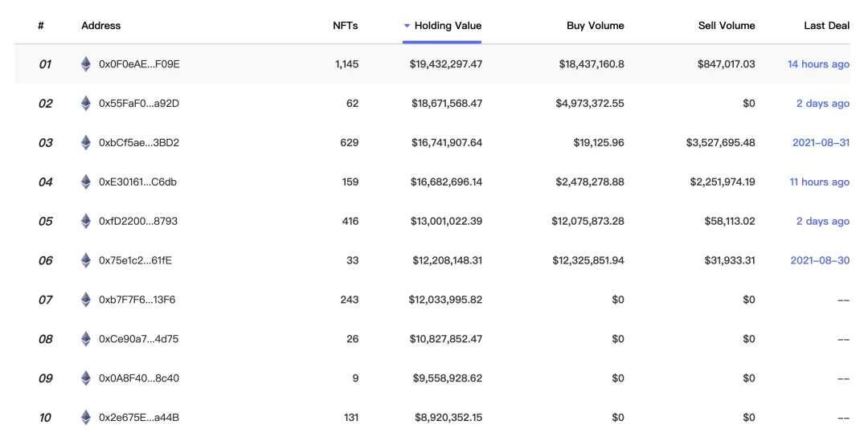Click Ethereum icon beside 0x2e675E...a44B
868x437 pixels.
tap(86, 418)
